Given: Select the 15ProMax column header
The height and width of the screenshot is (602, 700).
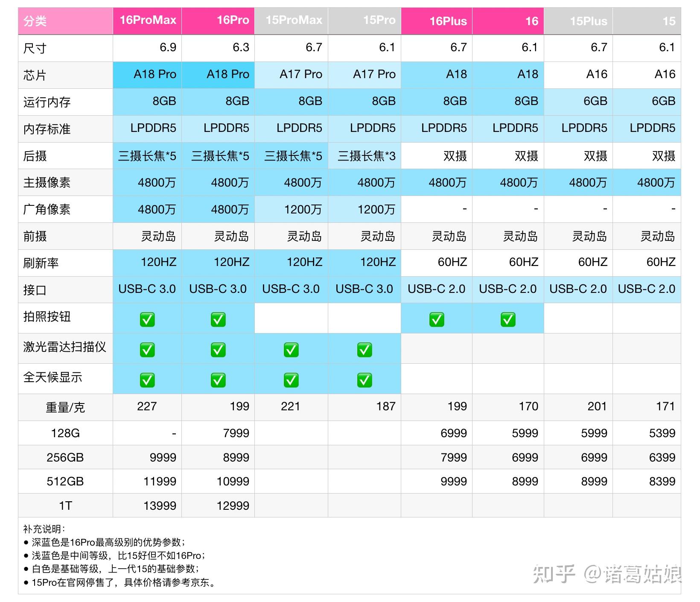Looking at the screenshot, I should click(291, 21).
